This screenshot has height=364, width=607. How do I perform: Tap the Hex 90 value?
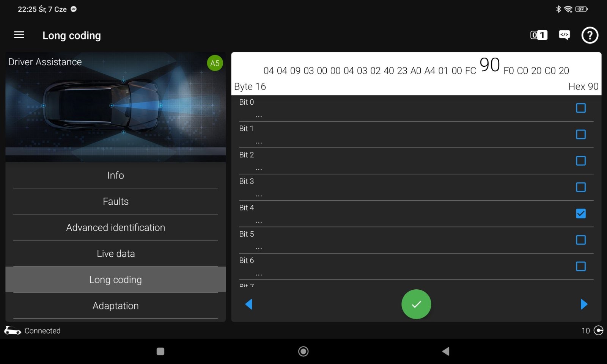click(x=583, y=86)
